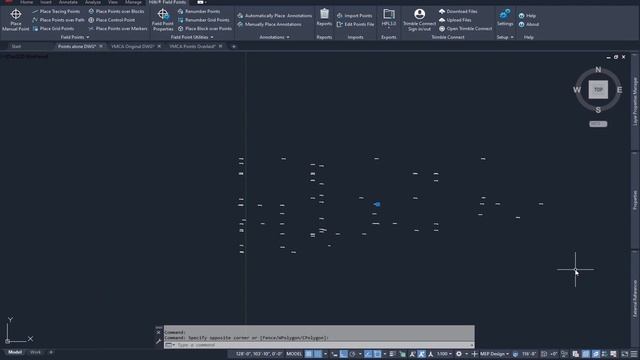Toggle object snap in status bar

[377, 354]
